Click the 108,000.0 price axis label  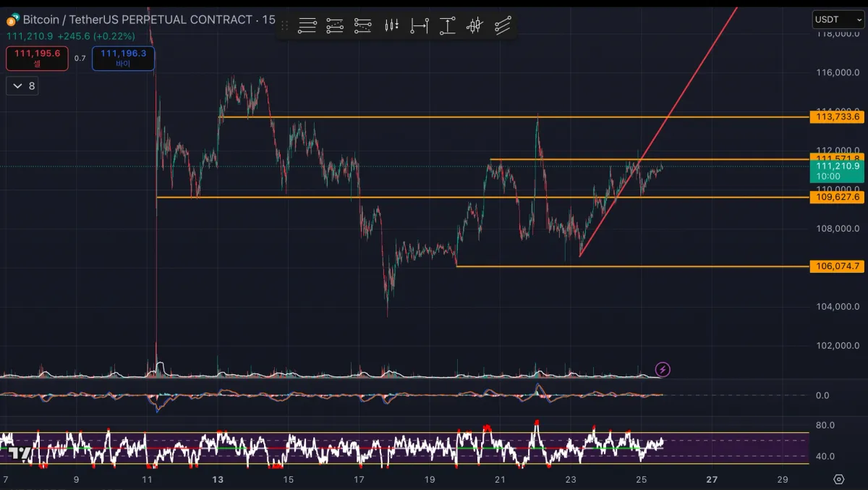click(838, 229)
